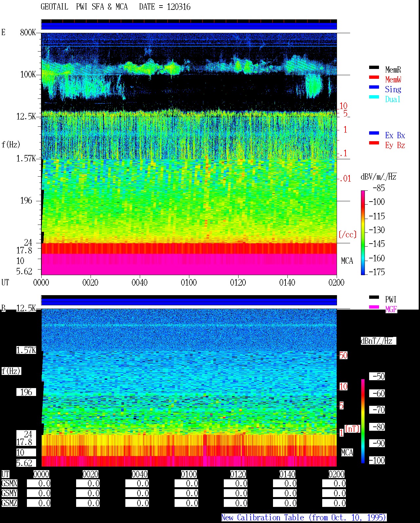Click the MemR legend label
This screenshot has width=420, height=523.
(x=393, y=70)
